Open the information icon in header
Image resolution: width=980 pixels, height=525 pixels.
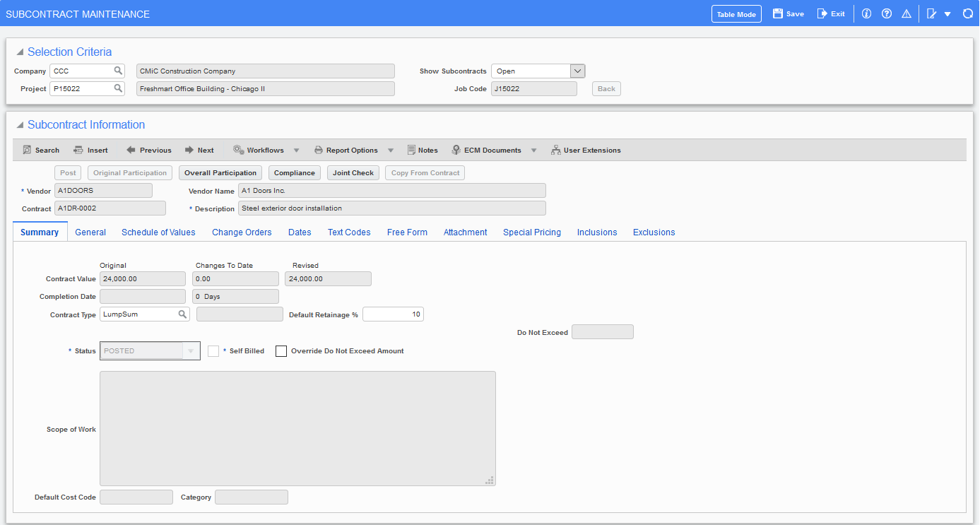click(867, 14)
